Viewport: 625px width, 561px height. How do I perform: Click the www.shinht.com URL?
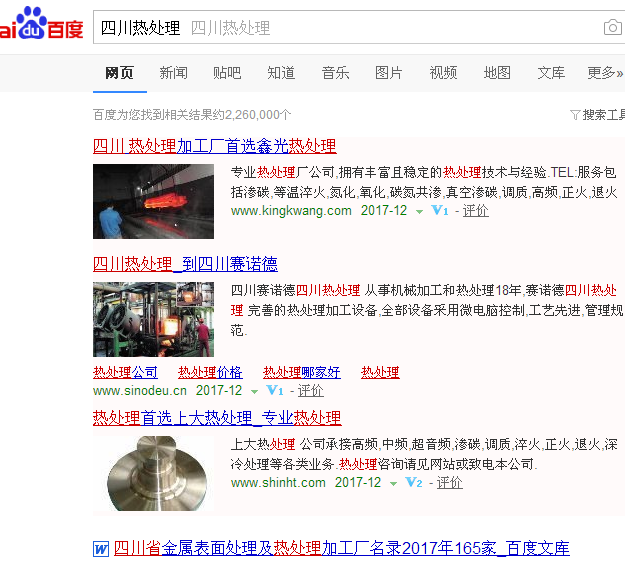[278, 482]
